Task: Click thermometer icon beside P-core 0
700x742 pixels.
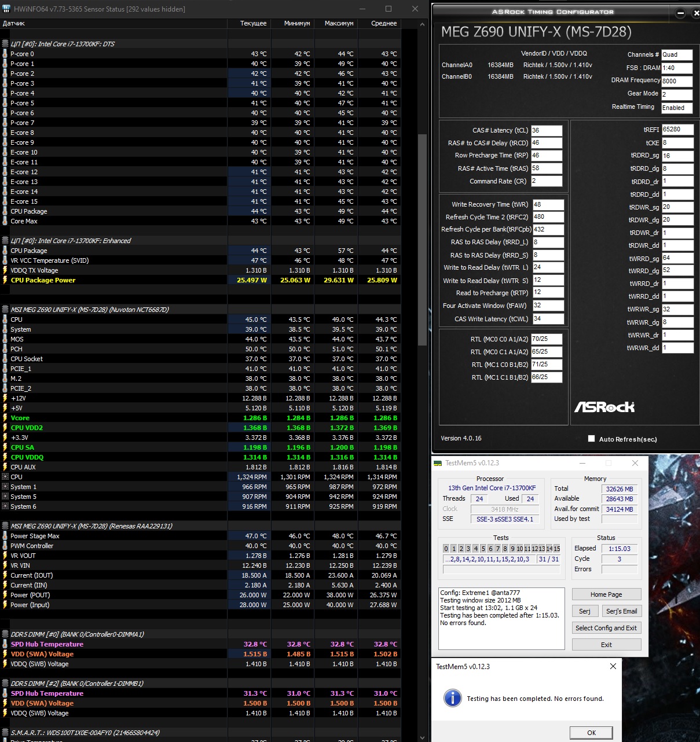Action: pyautogui.click(x=5, y=54)
